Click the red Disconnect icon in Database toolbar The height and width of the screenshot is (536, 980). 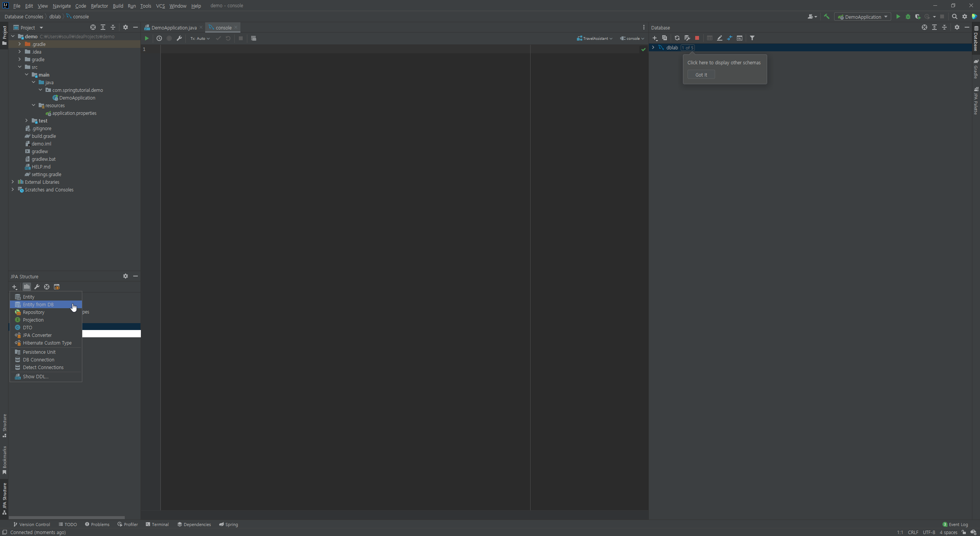697,38
